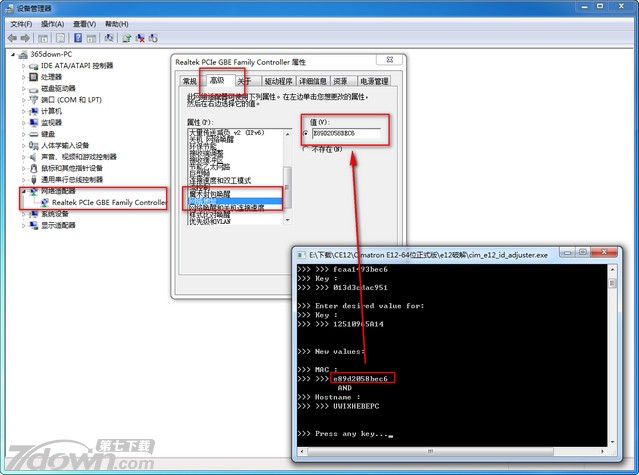Click the 365down-PC computer icon

click(x=23, y=54)
